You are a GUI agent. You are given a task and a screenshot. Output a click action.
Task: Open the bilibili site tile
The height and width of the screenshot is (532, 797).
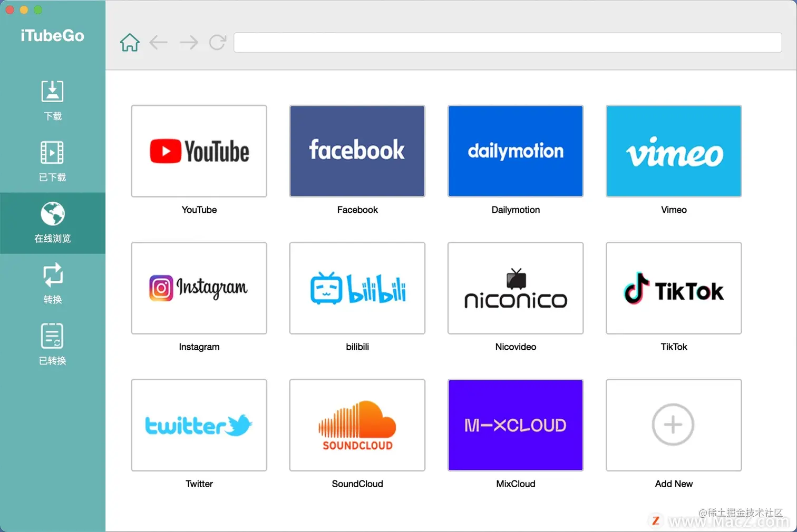pyautogui.click(x=357, y=288)
